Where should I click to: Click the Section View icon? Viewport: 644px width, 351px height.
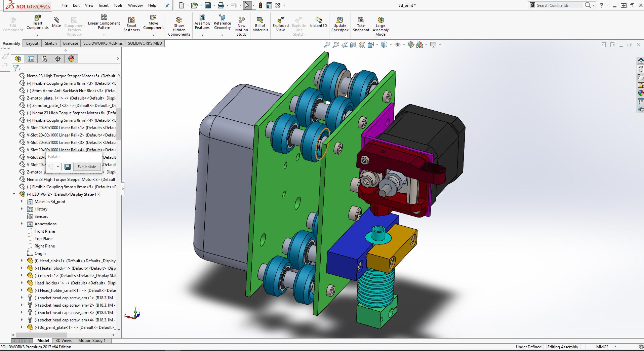pyautogui.click(x=353, y=45)
